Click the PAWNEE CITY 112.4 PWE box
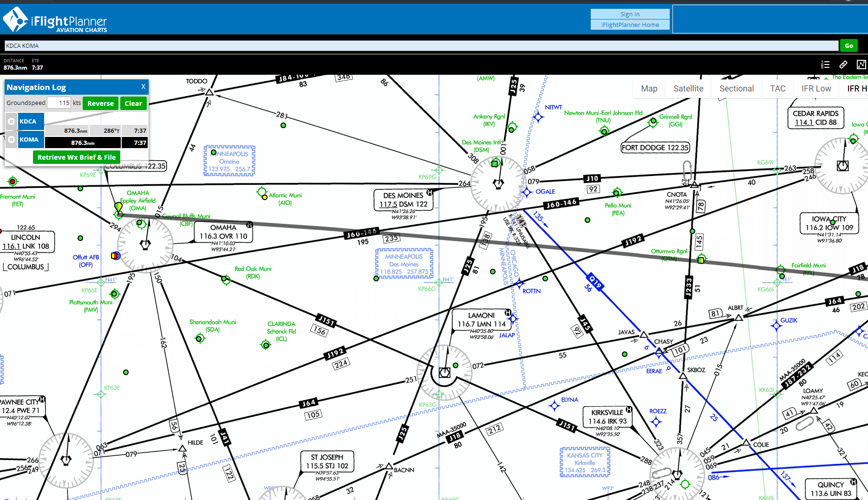The height and width of the screenshot is (500, 868). coord(22,406)
